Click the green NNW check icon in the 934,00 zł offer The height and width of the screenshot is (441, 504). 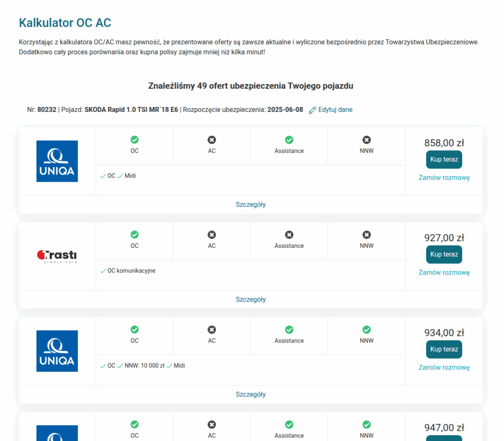(x=366, y=330)
